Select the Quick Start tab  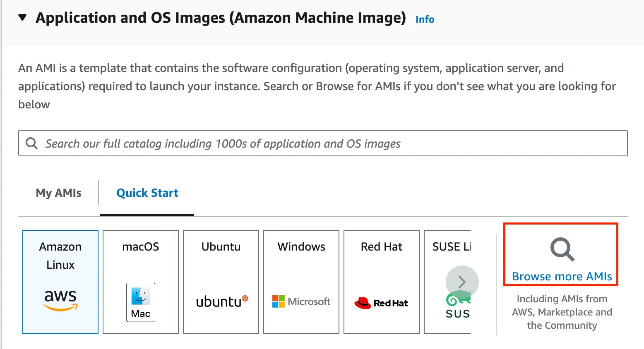[147, 193]
